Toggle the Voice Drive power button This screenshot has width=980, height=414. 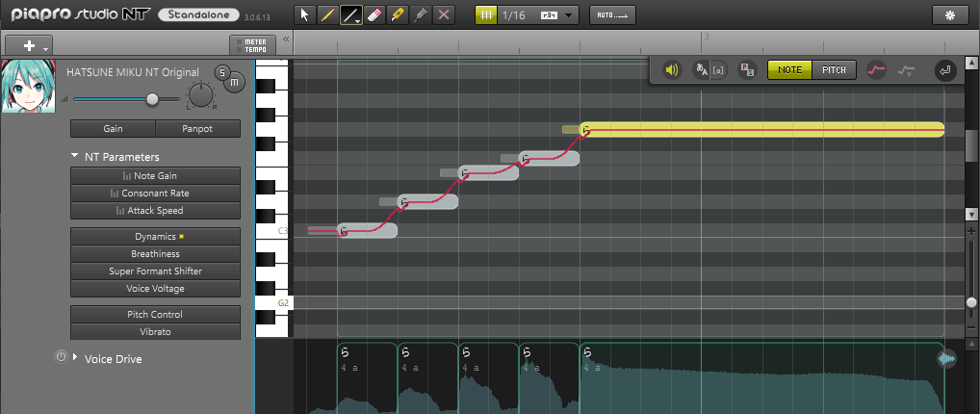coord(61,357)
